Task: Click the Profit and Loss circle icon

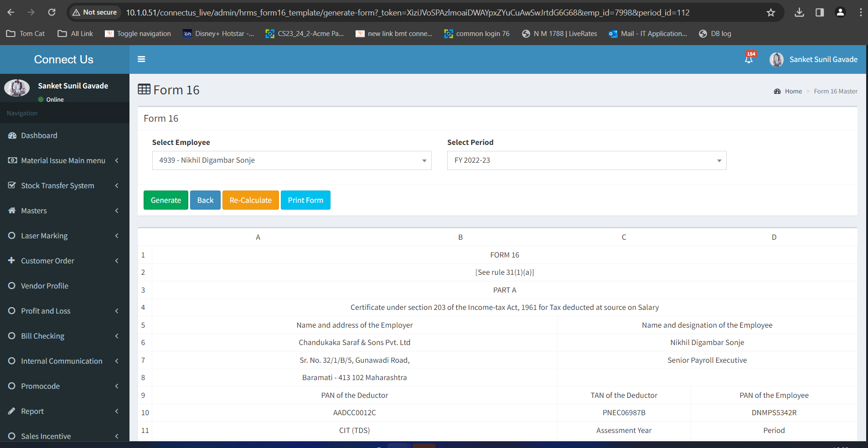Action: coord(12,311)
